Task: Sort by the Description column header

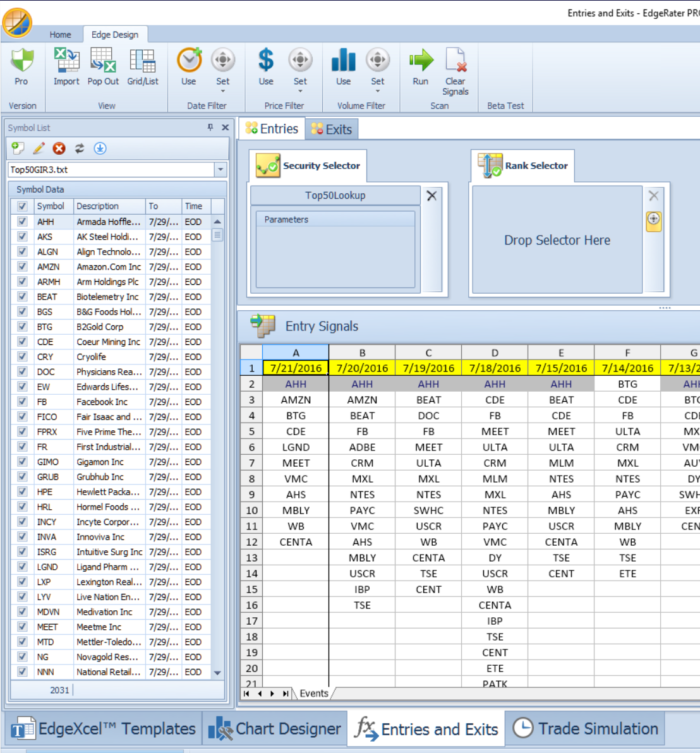Action: [x=109, y=206]
